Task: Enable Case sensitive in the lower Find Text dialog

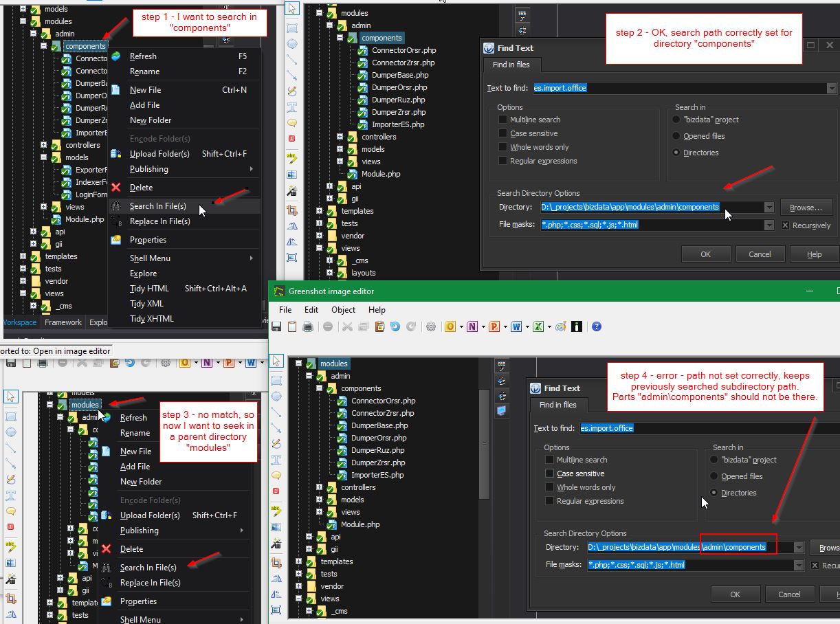Action: (x=549, y=473)
